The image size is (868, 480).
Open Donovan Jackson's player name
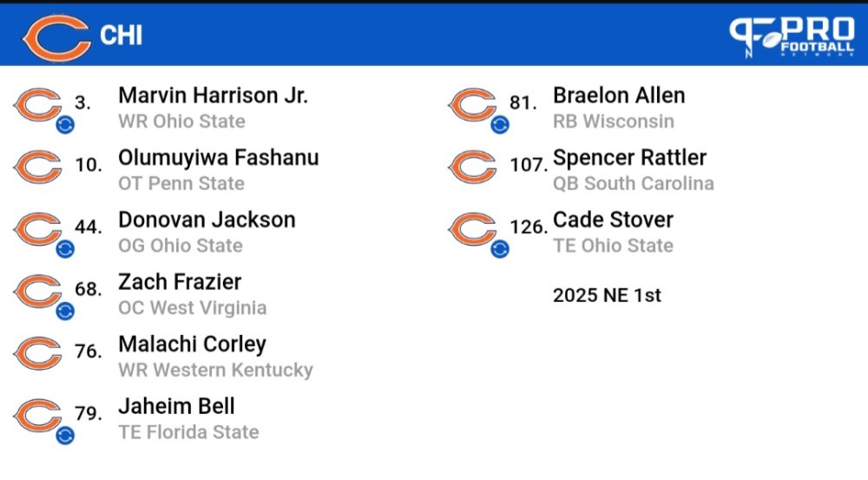coord(207,220)
